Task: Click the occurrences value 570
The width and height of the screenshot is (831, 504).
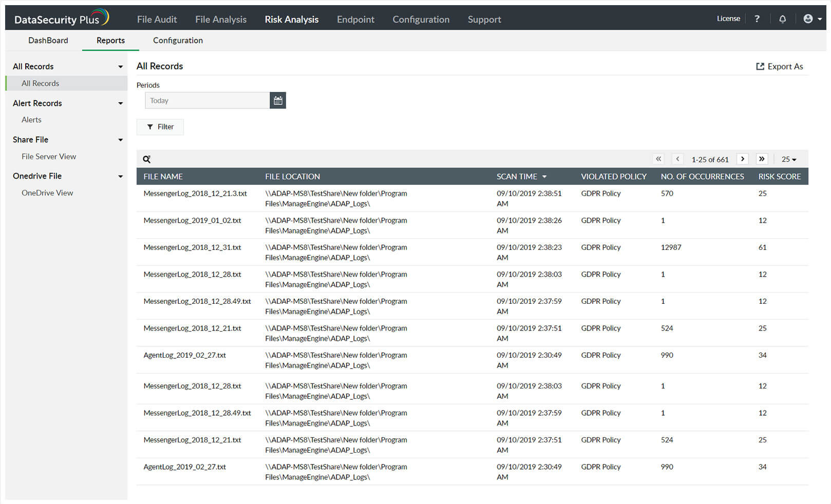Action: click(667, 193)
